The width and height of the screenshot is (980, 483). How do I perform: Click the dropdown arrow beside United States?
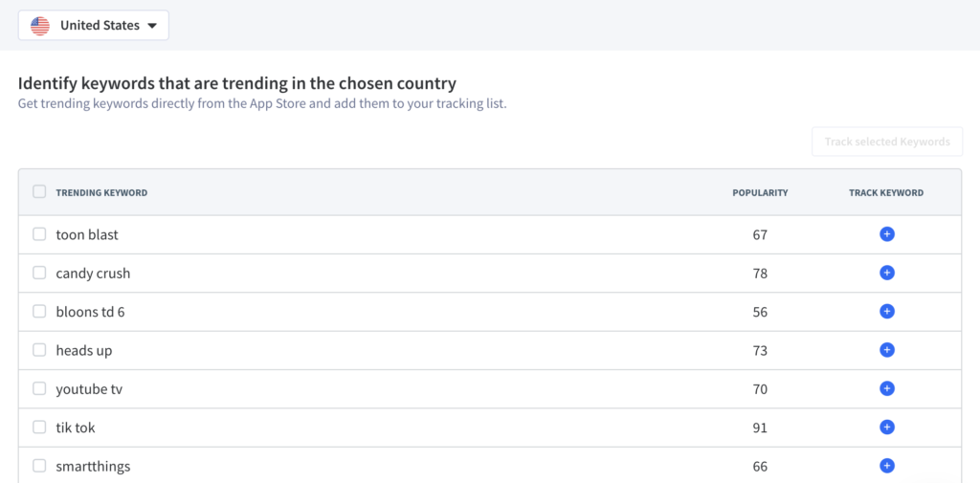coord(152,26)
